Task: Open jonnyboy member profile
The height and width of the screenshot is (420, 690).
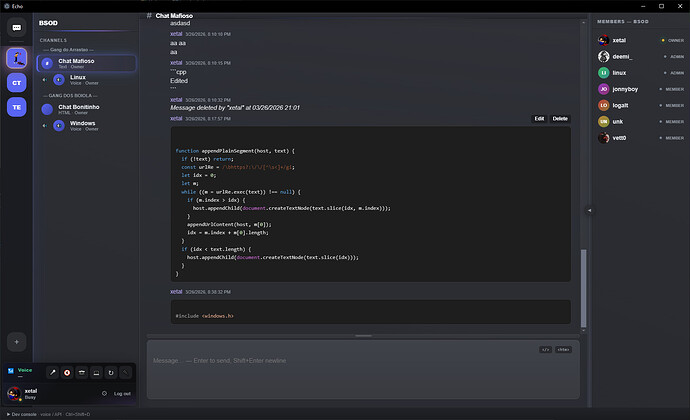Action: pos(641,89)
